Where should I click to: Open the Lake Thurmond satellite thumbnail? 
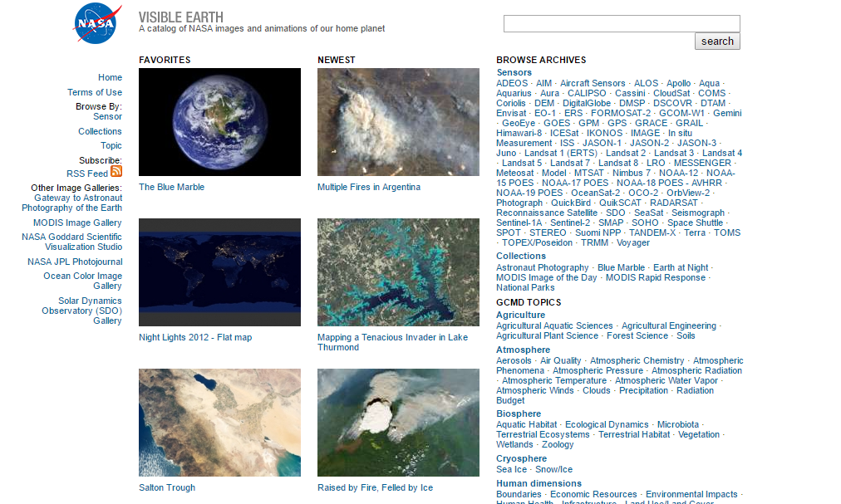tap(399, 272)
